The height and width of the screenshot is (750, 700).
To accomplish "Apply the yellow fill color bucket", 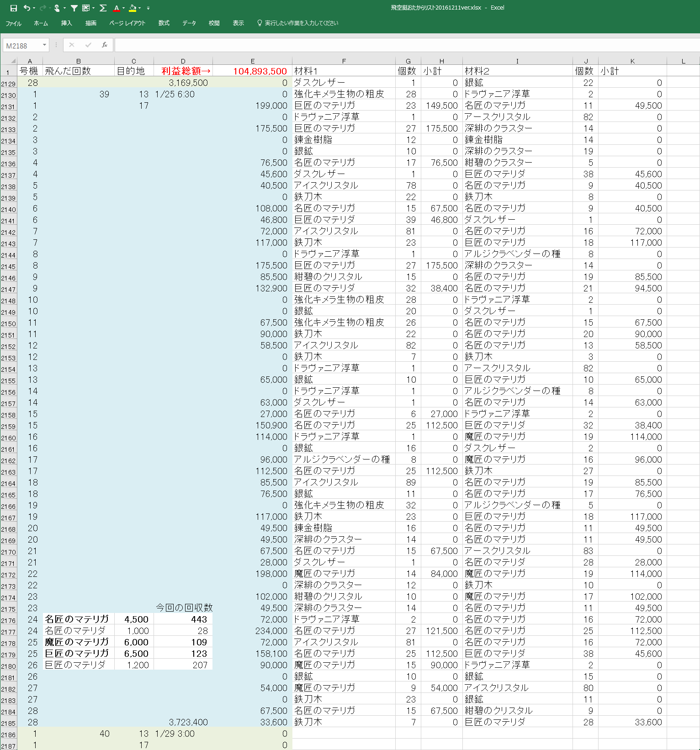I will pos(132,8).
